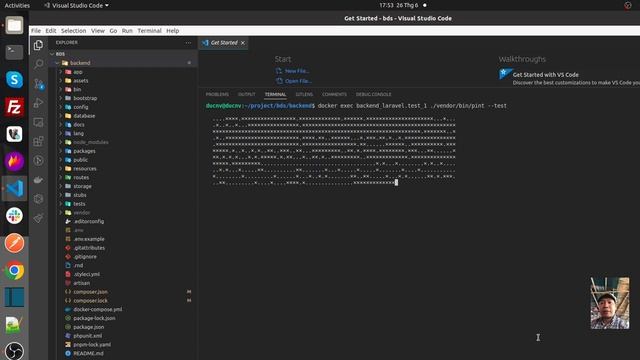This screenshot has height=360, width=640.
Task: Open the Terminal menu
Action: 149,31
